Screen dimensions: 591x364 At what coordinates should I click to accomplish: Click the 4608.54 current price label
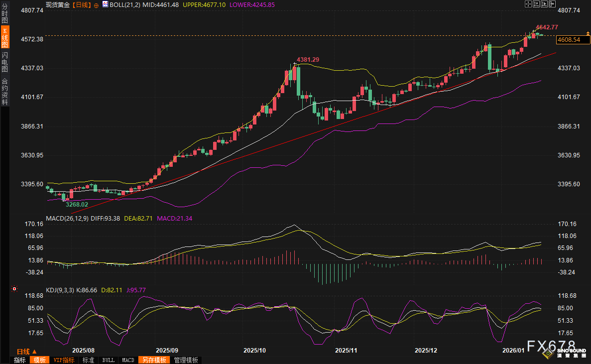click(569, 39)
